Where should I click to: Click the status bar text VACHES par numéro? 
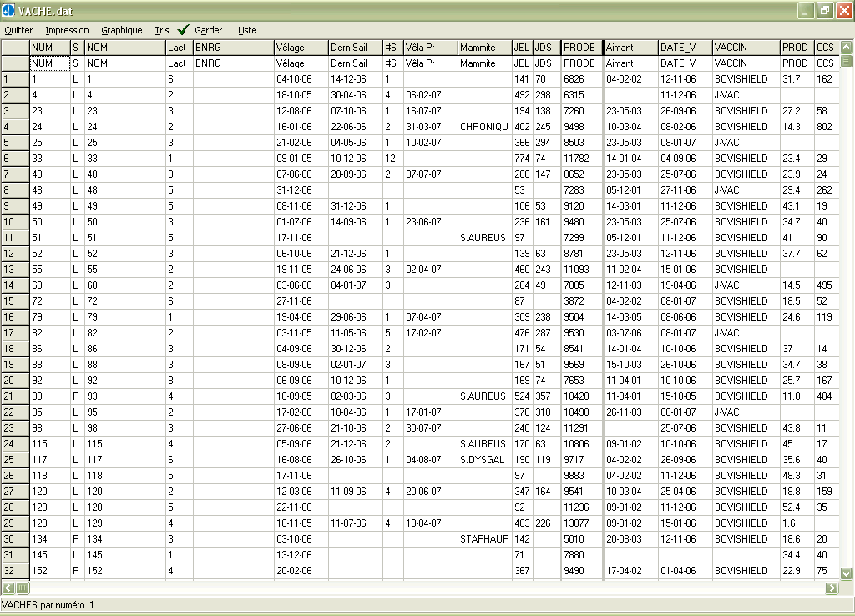43,605
